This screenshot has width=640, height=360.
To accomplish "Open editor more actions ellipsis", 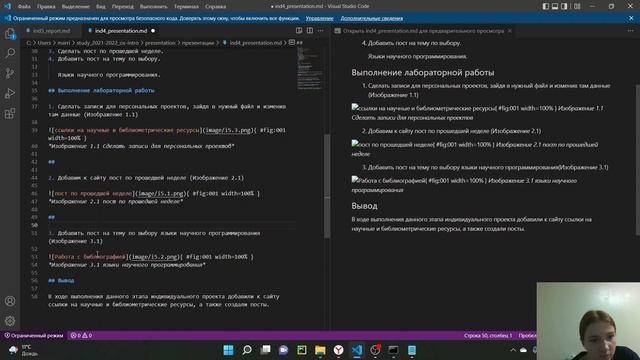I will click(320, 31).
